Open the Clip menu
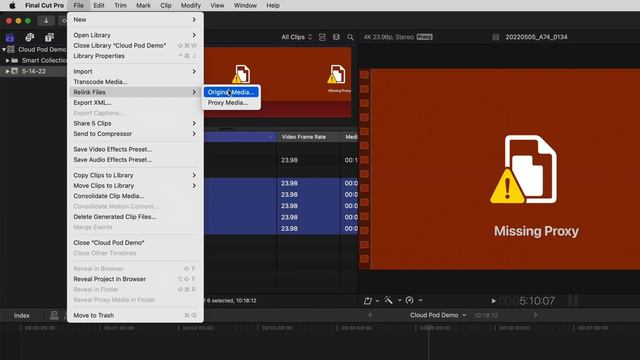This screenshot has height=360, width=640. pyautogui.click(x=166, y=5)
